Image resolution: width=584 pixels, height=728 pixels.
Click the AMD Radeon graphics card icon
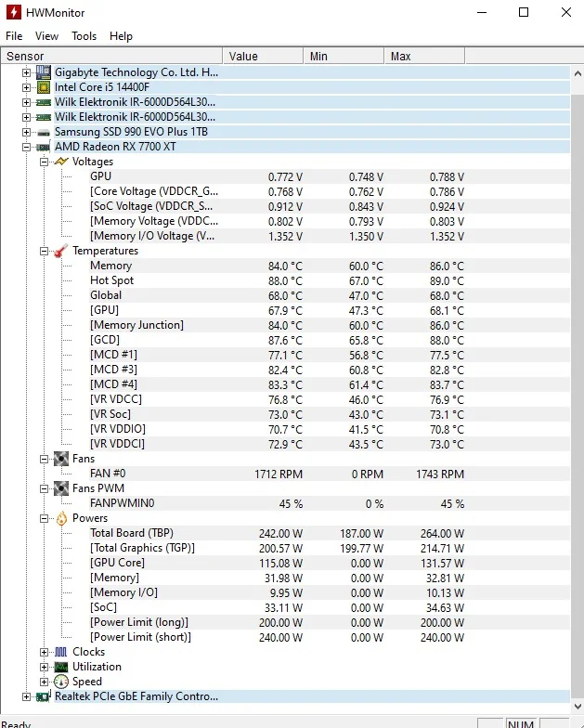click(43, 147)
